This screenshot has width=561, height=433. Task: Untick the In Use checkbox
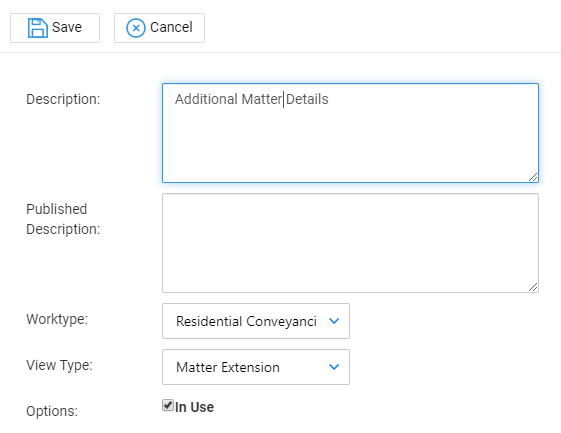coord(168,405)
